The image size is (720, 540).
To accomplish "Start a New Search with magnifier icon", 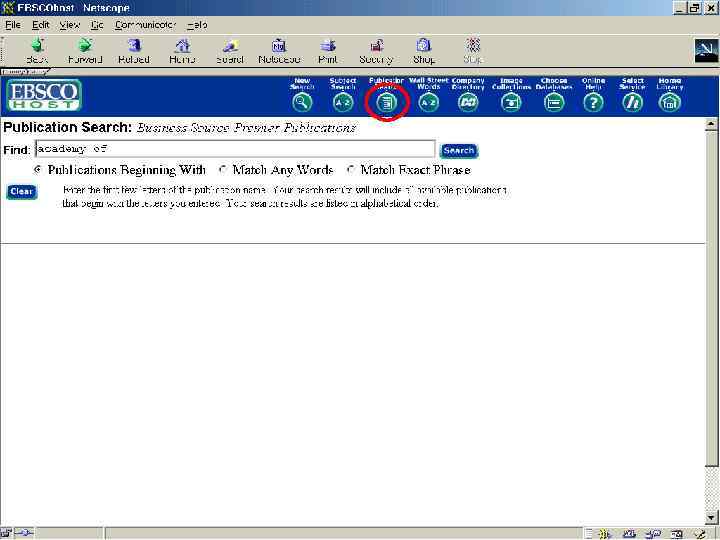I will [x=302, y=102].
